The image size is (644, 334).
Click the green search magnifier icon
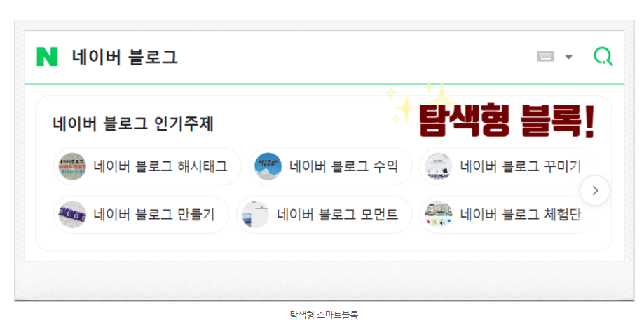pos(603,56)
